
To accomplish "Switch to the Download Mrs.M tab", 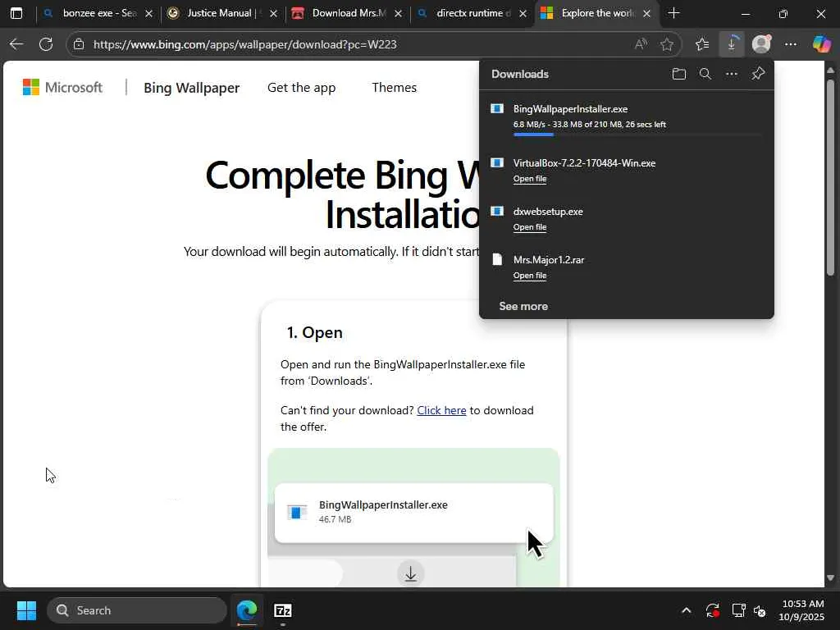I will coord(347,13).
